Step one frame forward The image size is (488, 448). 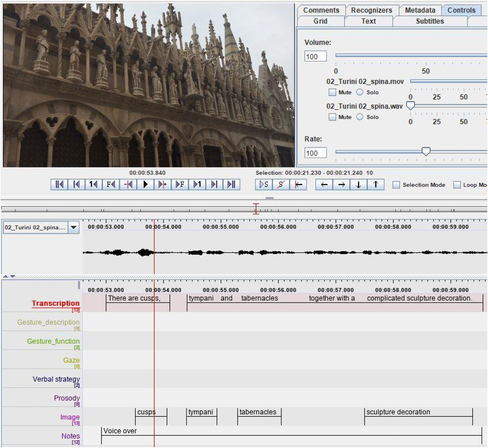click(180, 184)
